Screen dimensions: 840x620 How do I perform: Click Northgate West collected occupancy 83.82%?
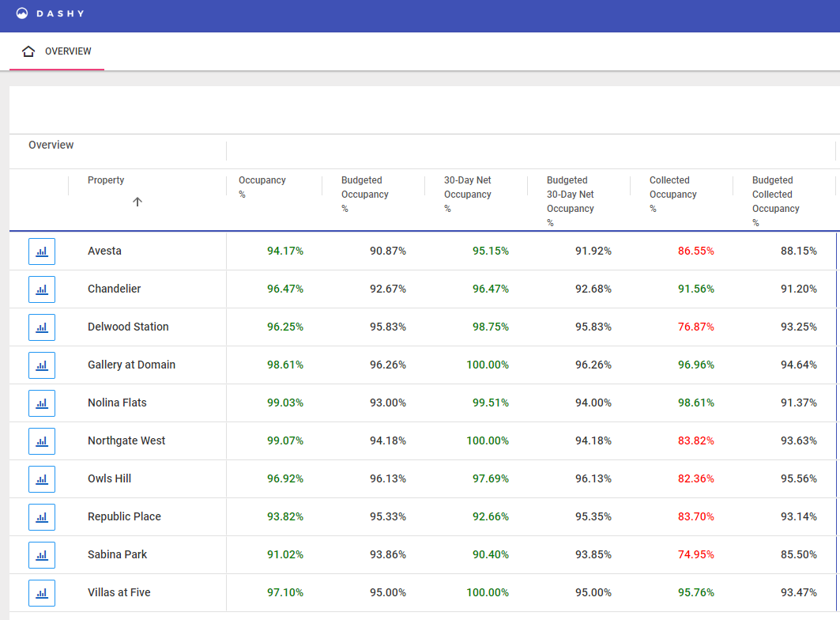coord(696,440)
